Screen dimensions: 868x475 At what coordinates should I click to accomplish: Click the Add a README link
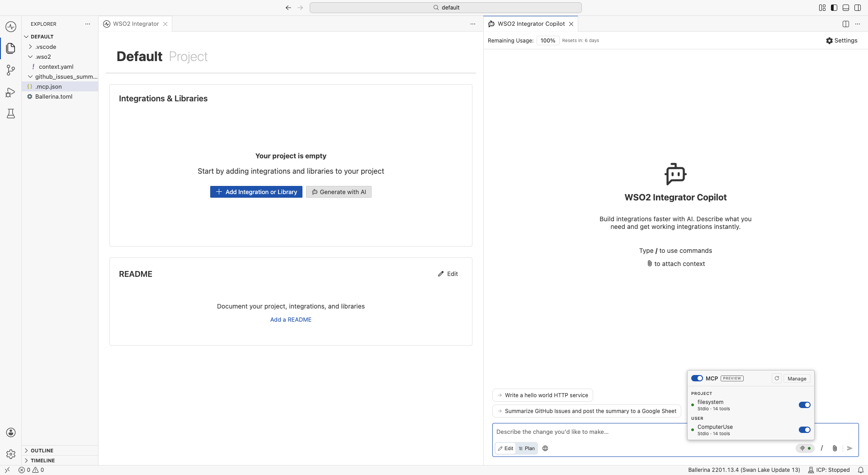[x=291, y=319]
